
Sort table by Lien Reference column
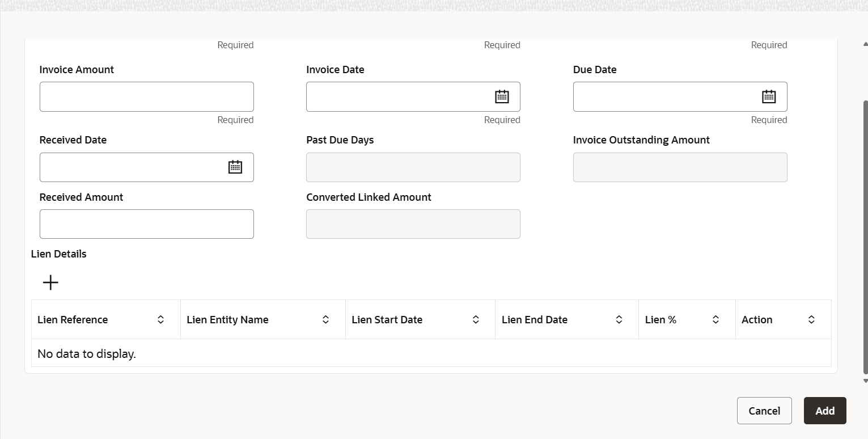pos(160,320)
